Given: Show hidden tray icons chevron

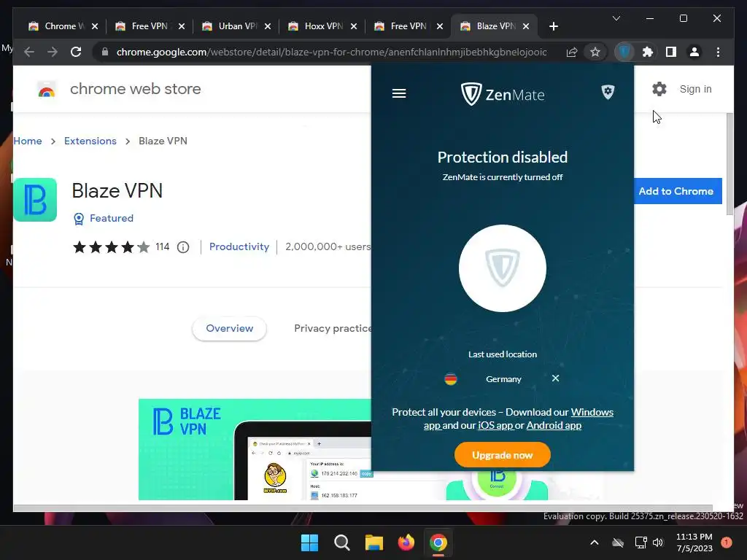Looking at the screenshot, I should pos(594,542).
